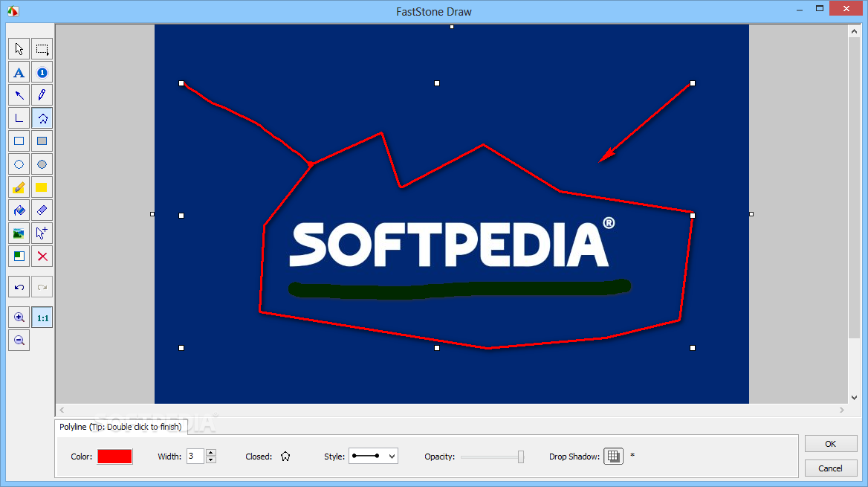The image size is (868, 487).
Task: Toggle the Closed polyline option
Action: [285, 456]
